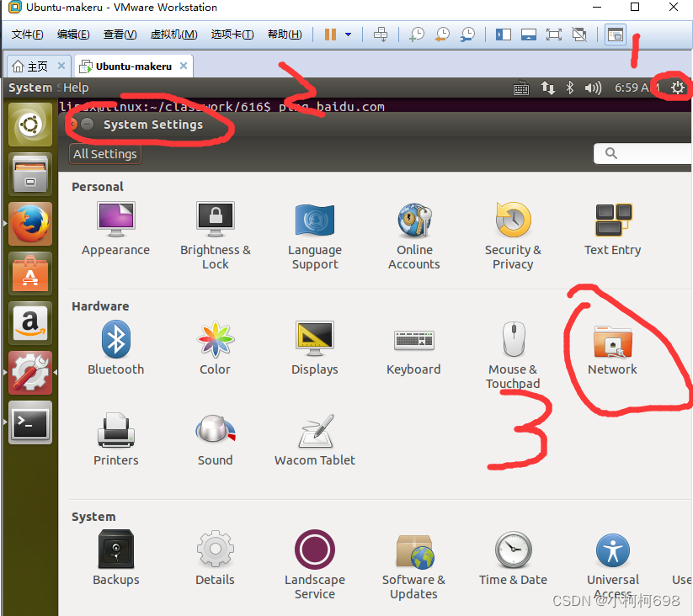Launch Firefox from the dock
Viewport: 693px width, 616px height.
[30, 224]
